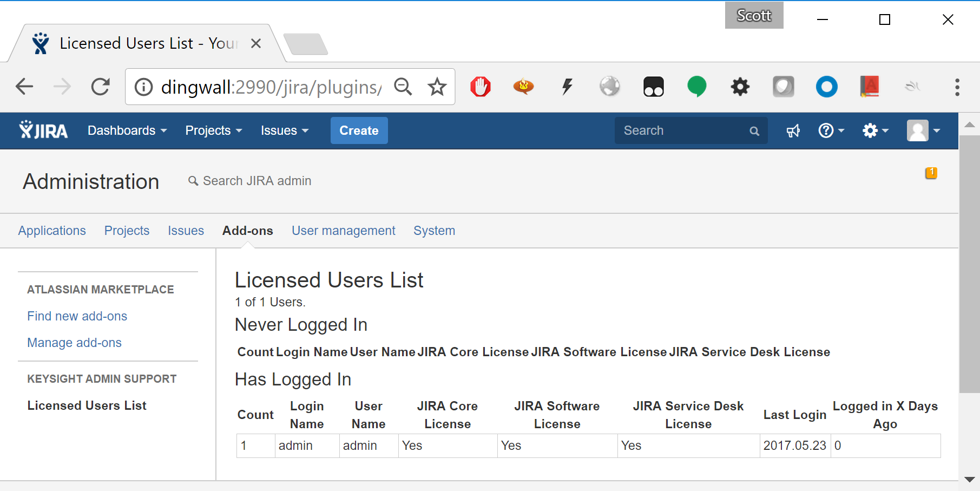The width and height of the screenshot is (980, 491).
Task: Open the lightning bolt extension
Action: click(x=567, y=87)
